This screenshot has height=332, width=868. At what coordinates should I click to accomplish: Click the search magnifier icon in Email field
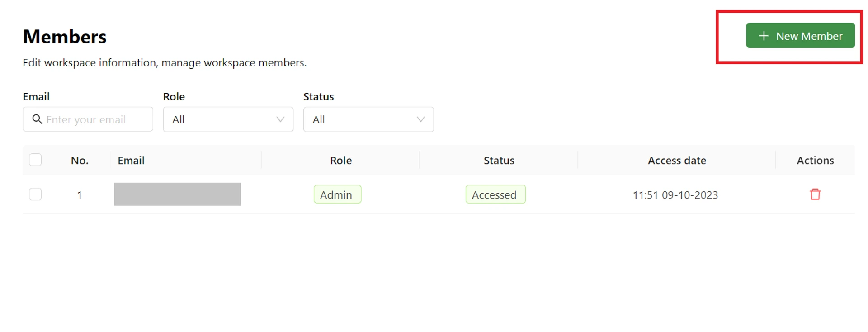pyautogui.click(x=38, y=119)
